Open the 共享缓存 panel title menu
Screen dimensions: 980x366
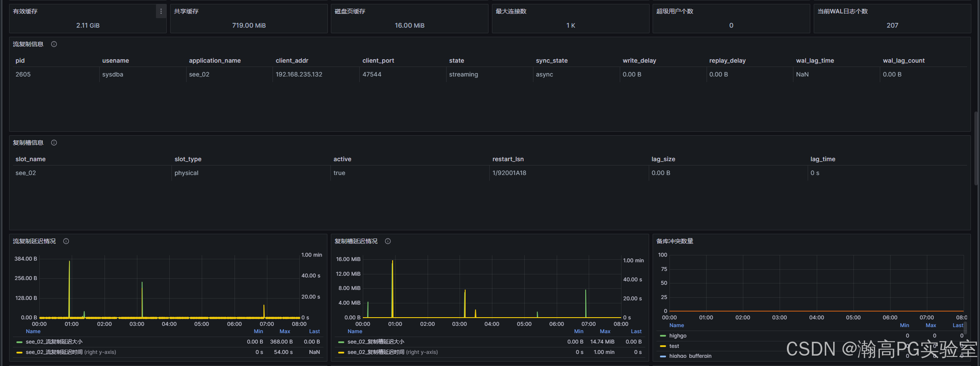(x=186, y=11)
